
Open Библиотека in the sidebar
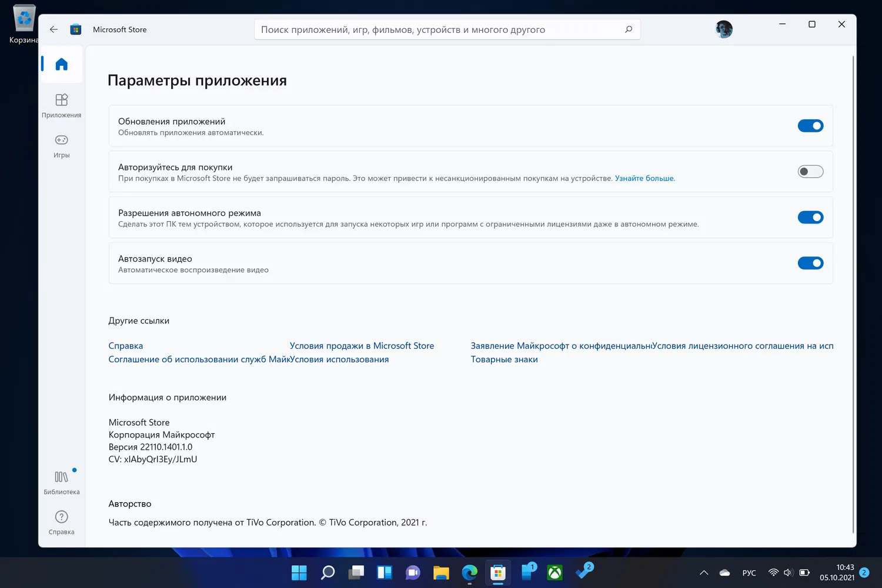62,483
